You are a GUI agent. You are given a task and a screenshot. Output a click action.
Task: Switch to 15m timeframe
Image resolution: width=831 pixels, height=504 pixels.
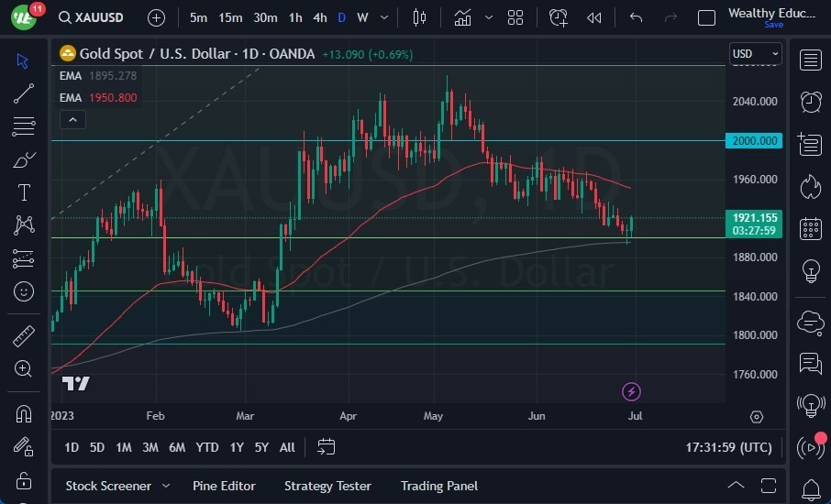230,17
